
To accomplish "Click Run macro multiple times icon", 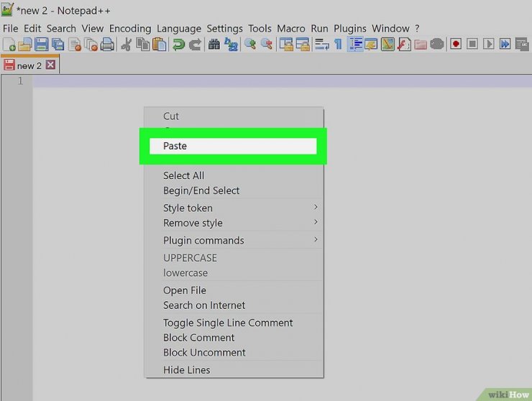I will [x=505, y=44].
